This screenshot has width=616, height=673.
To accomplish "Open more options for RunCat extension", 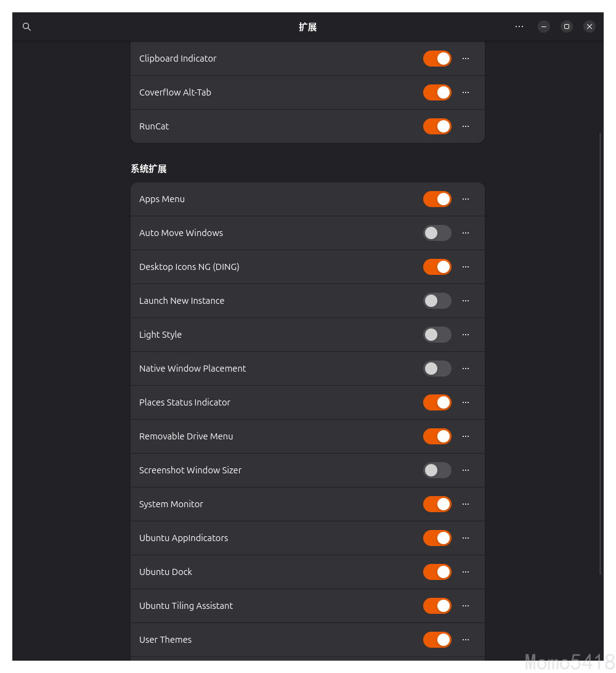I will (466, 126).
